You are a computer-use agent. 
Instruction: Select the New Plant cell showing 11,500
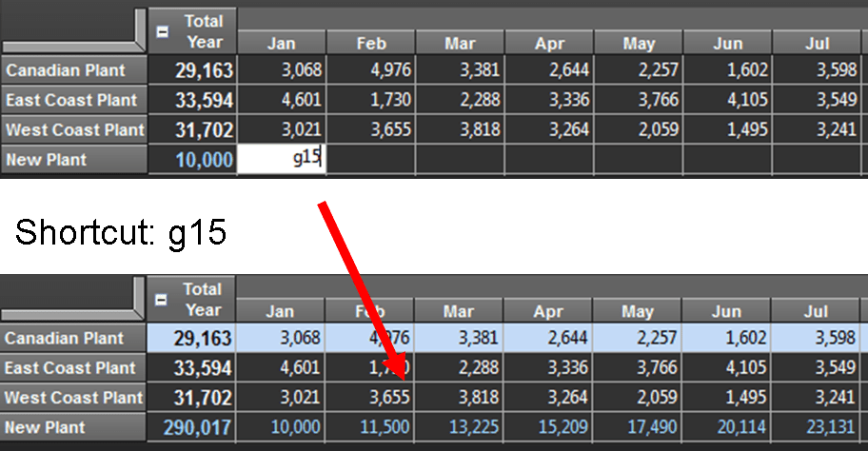(x=370, y=428)
